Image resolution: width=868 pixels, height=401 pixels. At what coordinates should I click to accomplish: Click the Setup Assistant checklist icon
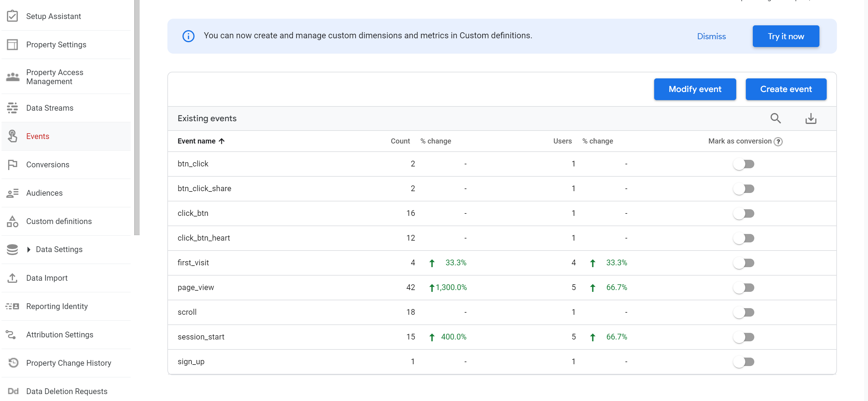click(12, 16)
